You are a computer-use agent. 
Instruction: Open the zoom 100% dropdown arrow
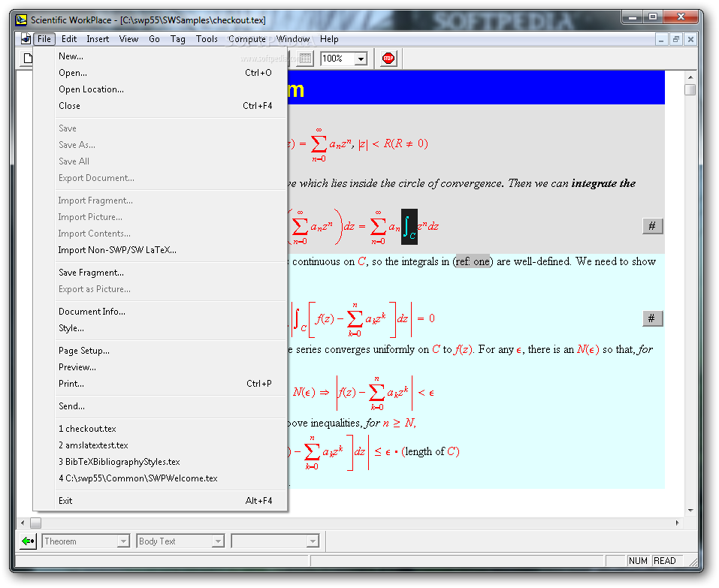click(361, 59)
